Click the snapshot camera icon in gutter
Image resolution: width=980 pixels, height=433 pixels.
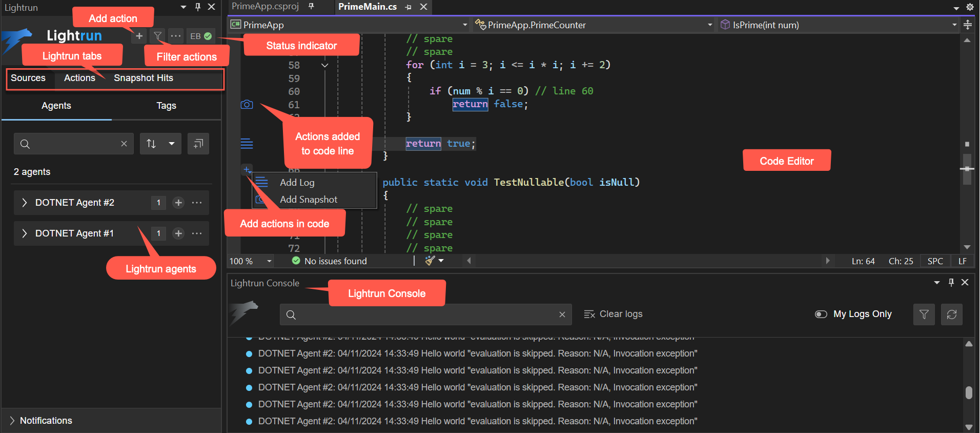(247, 105)
